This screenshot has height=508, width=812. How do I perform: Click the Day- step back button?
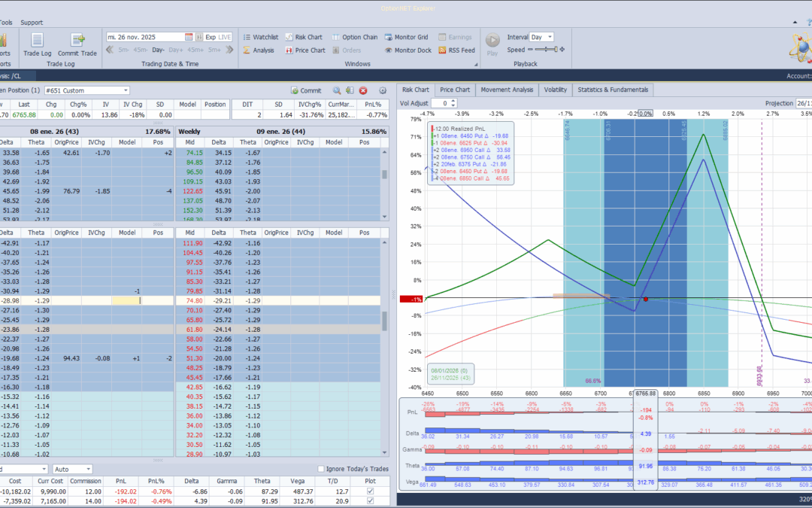point(158,50)
